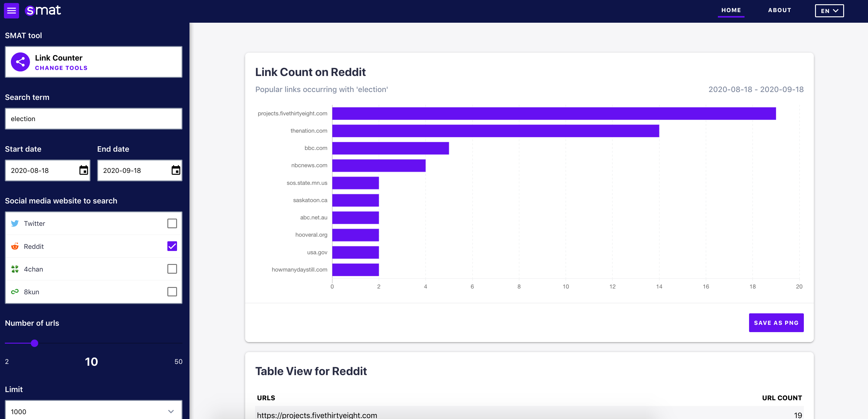Expand the Limit 1000 dropdown
Viewport: 868px width, 419px height.
click(x=94, y=411)
